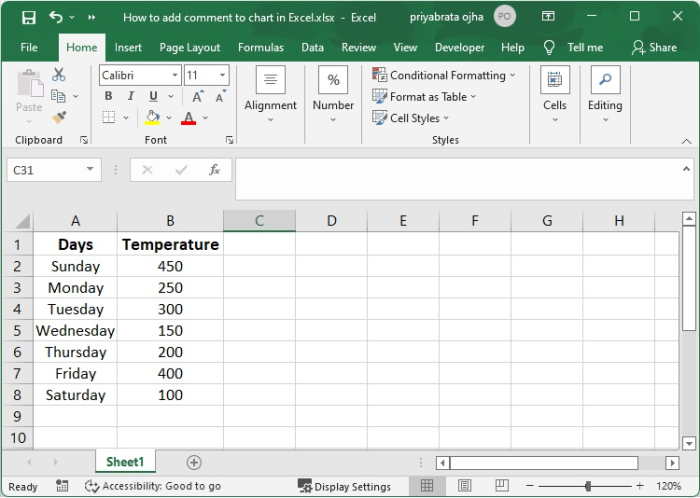
Task: Open the Insert ribbon tab
Action: pyautogui.click(x=128, y=47)
